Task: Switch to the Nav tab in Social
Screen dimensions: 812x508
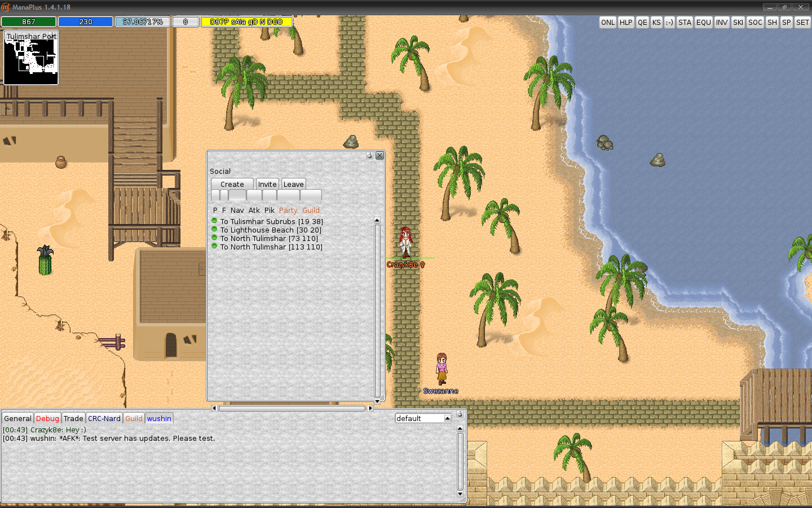Action: [237, 210]
